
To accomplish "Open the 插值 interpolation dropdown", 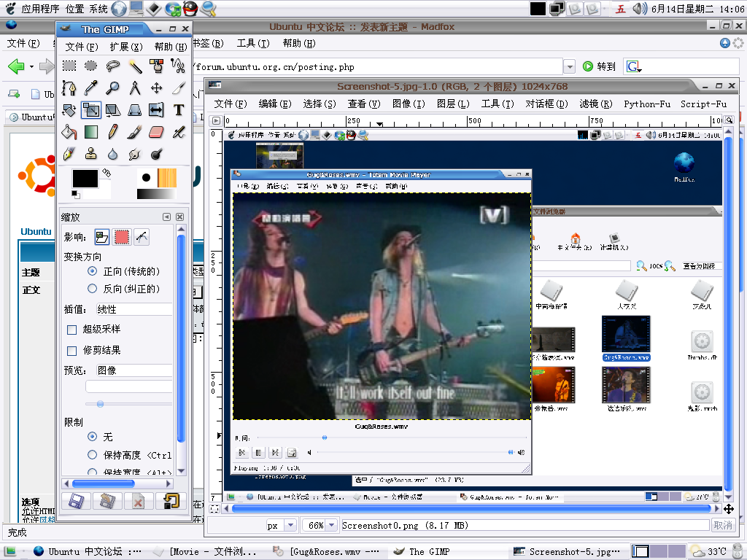I will pyautogui.click(x=134, y=309).
